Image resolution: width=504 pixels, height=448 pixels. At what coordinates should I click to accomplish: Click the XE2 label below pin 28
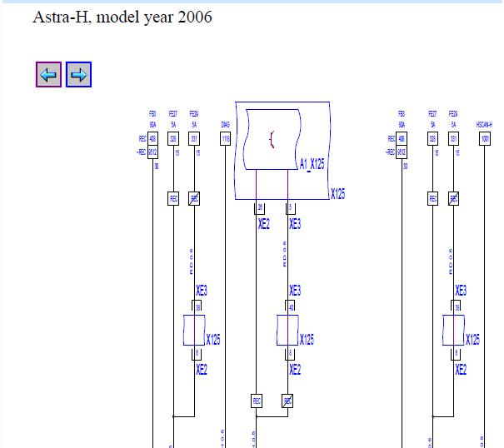click(x=264, y=224)
